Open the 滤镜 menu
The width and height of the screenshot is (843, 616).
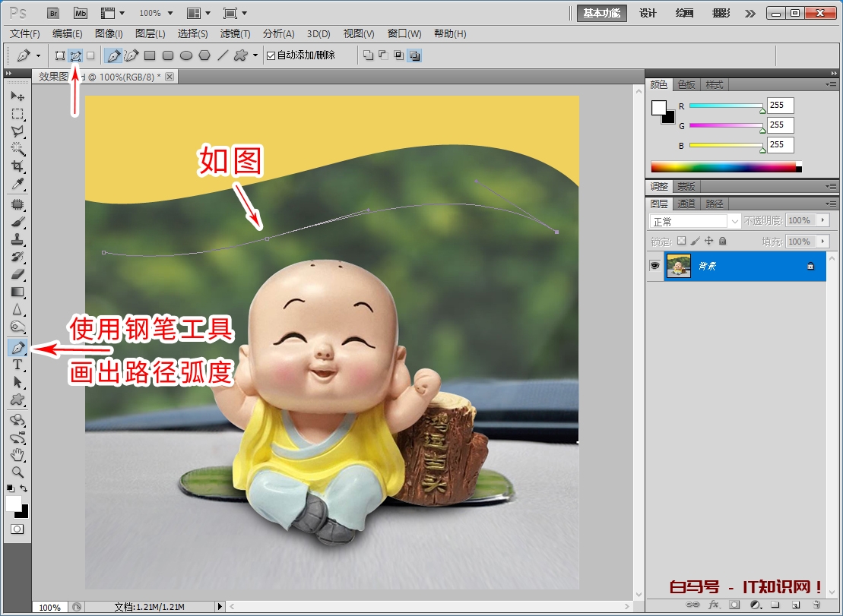coord(234,33)
